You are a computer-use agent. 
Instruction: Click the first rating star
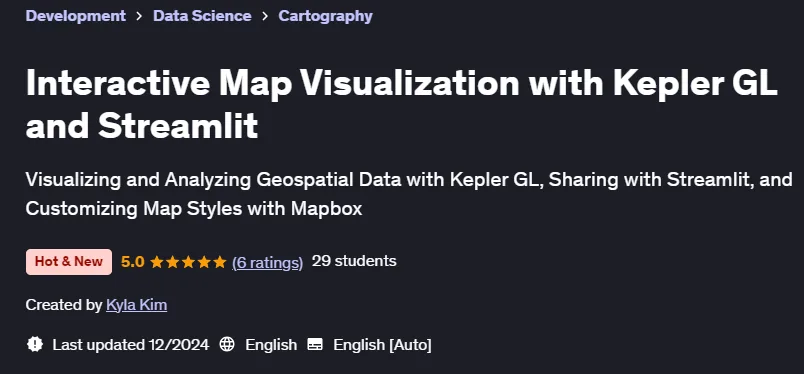(156, 262)
